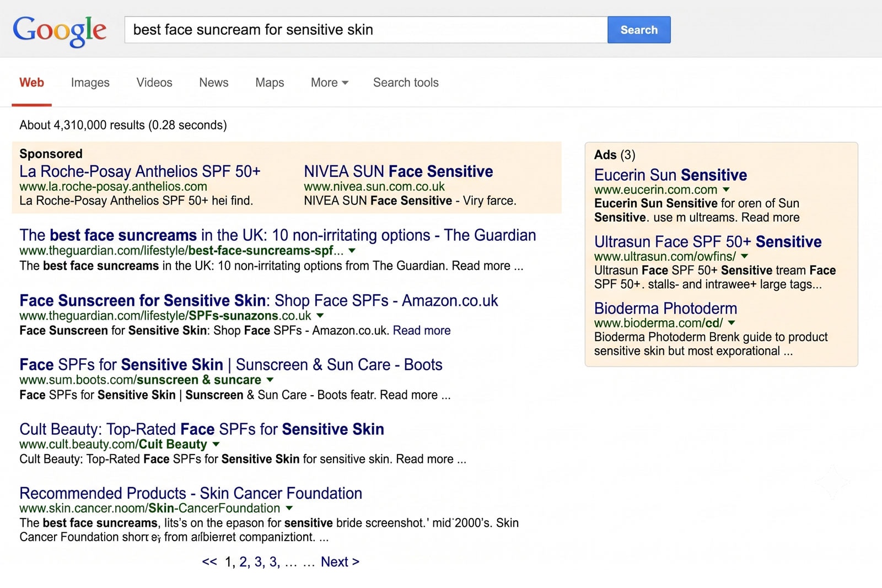The image size is (882, 588).
Task: Click www.cult.beauty.com/Cult Beauty URL text
Action: click(x=113, y=445)
